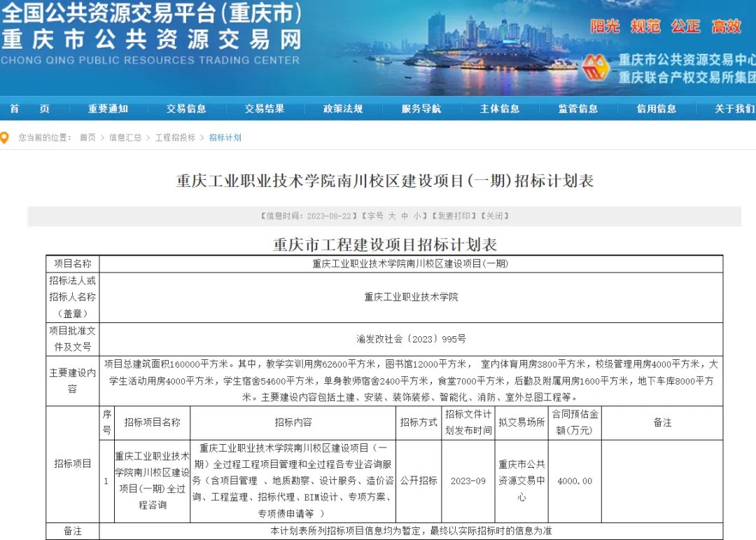Open the 主体信息 menu item
The image size is (756, 540).
point(500,109)
